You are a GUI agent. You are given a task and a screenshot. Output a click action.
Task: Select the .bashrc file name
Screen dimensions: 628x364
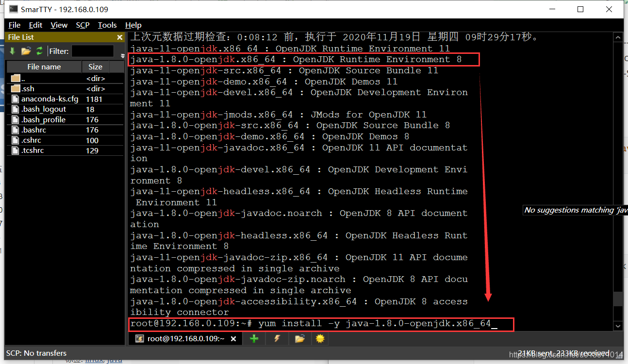coord(33,130)
